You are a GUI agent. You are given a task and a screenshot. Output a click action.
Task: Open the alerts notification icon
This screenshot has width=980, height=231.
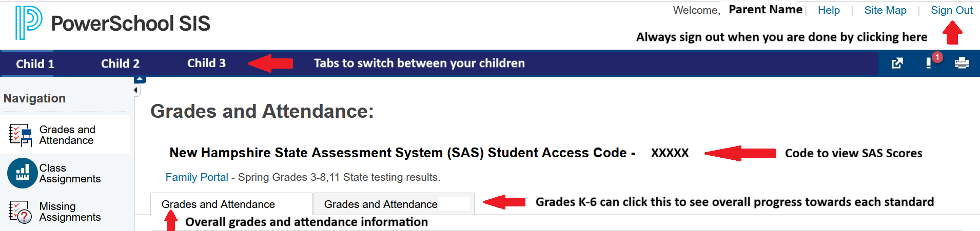[929, 63]
